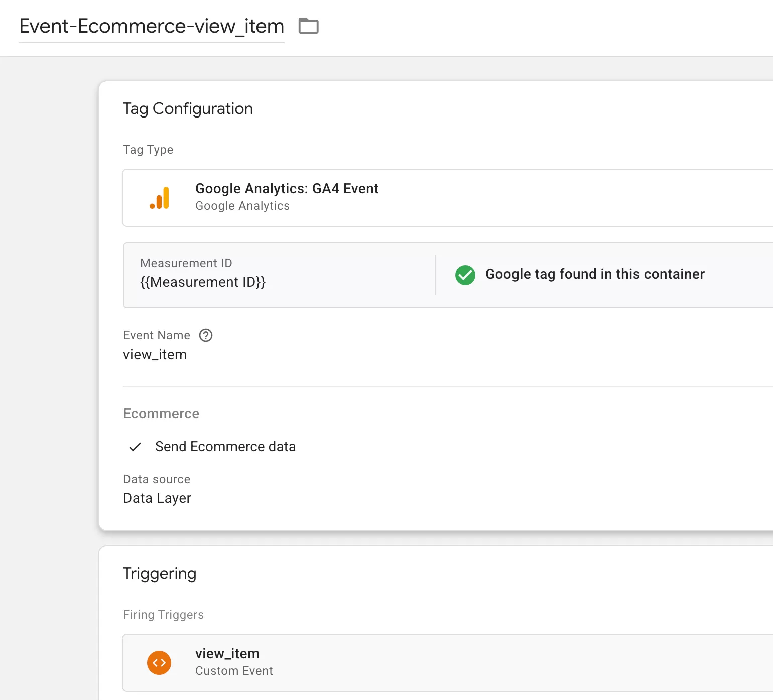Image resolution: width=773 pixels, height=700 pixels.
Task: Click the Measurement ID field label
Action: pos(186,263)
